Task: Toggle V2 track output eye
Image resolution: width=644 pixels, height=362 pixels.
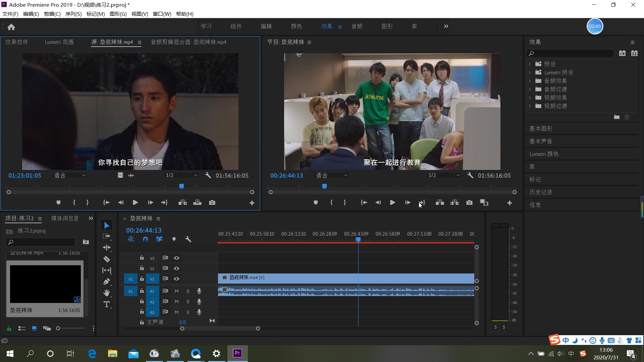Action: click(x=176, y=268)
